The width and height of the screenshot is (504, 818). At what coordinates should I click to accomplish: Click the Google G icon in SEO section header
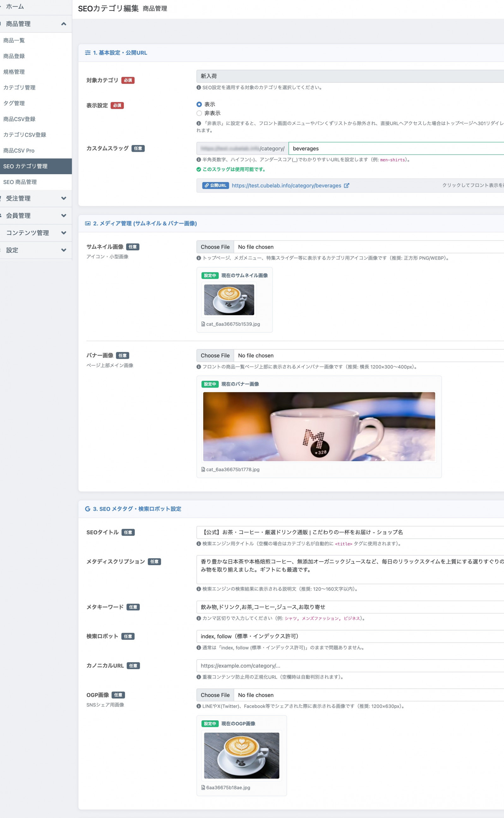(88, 509)
